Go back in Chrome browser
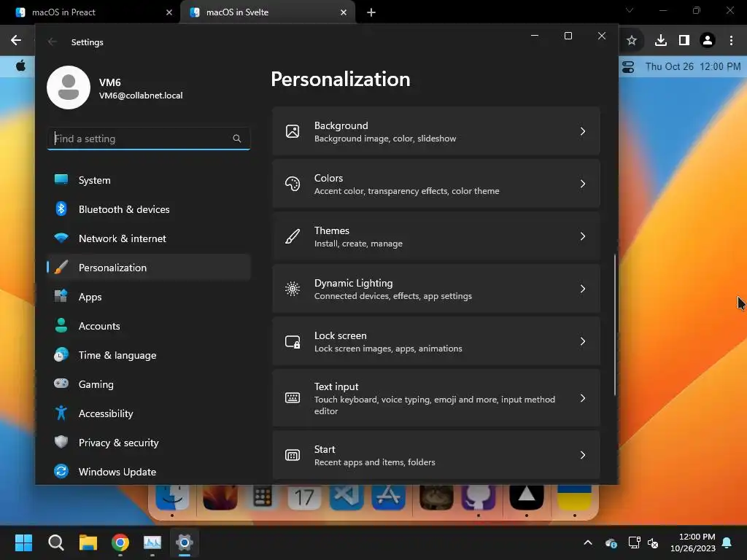The width and height of the screenshot is (747, 560). [x=16, y=41]
